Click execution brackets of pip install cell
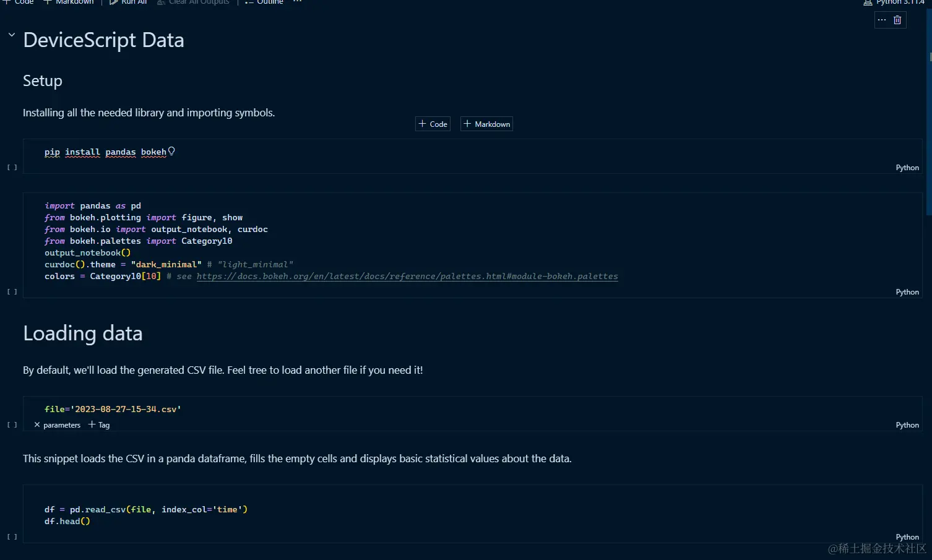This screenshot has height=560, width=932. pos(12,168)
